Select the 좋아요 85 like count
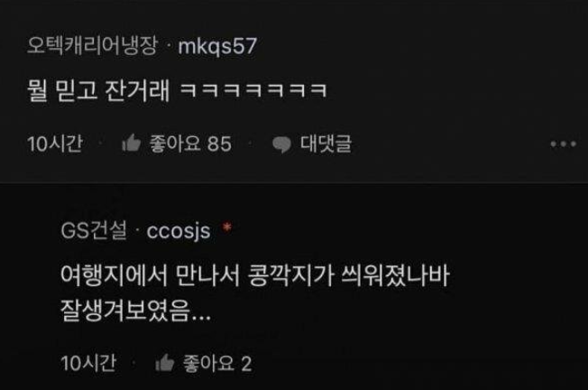Viewport: 588px width, 390px height. [x=190, y=144]
